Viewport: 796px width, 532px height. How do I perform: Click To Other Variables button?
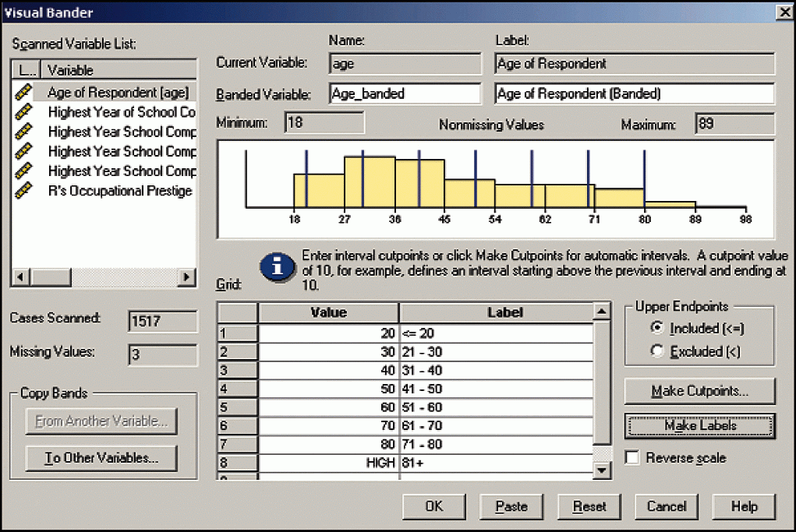click(101, 458)
